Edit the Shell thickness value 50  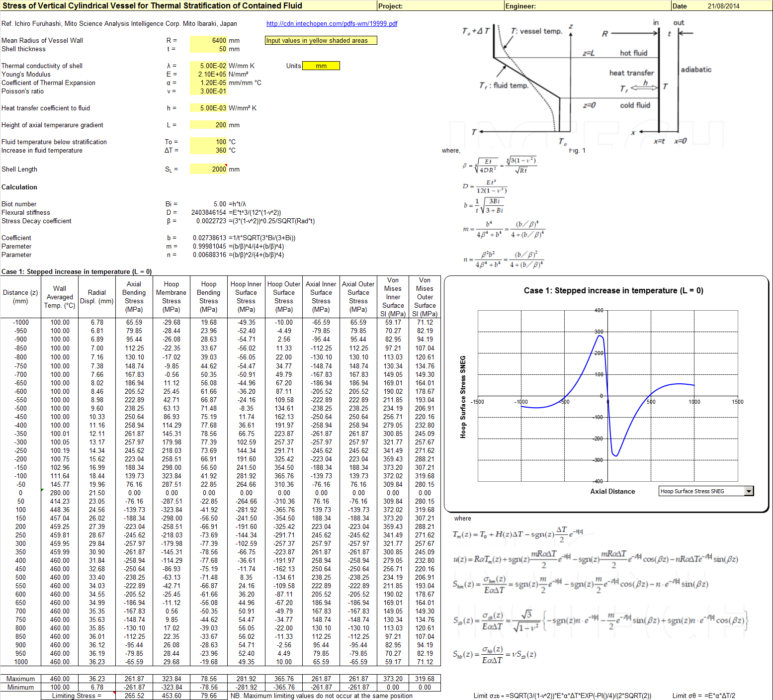(x=208, y=49)
